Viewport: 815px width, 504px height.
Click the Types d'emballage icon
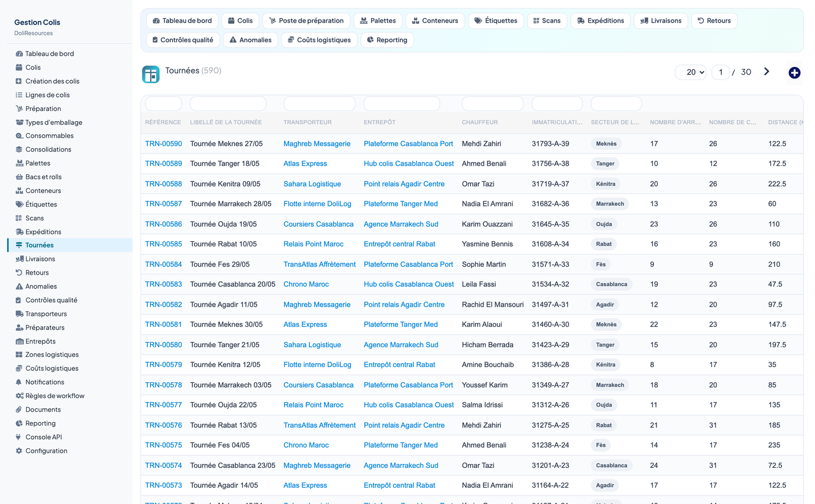19,122
